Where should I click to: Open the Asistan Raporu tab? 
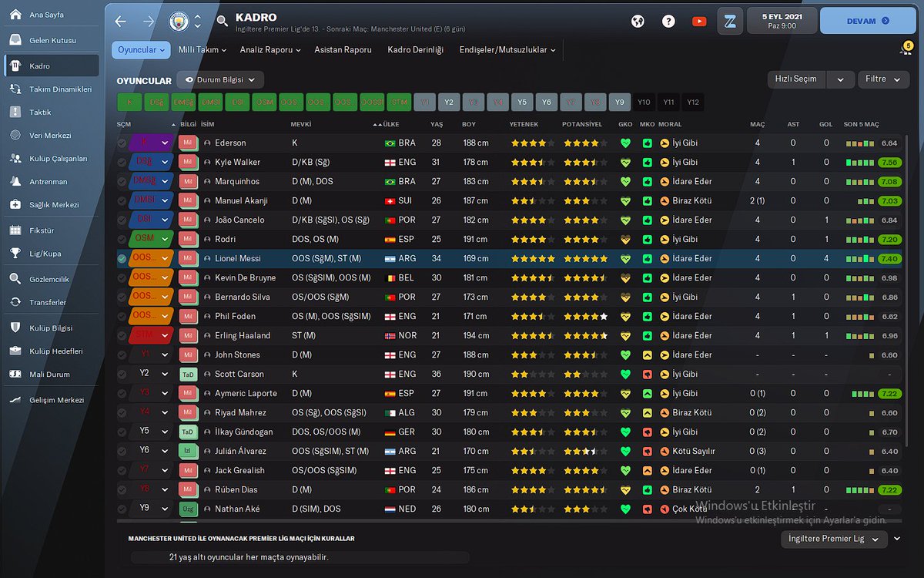pyautogui.click(x=343, y=50)
